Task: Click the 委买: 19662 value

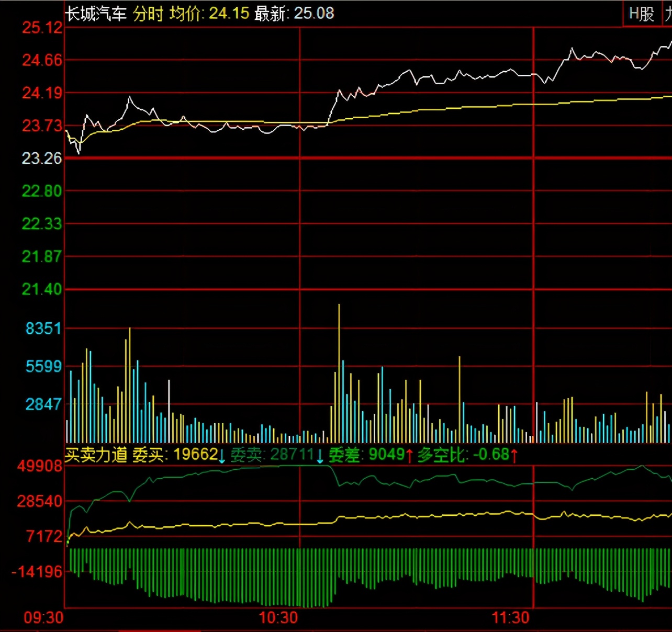Action: [x=178, y=455]
